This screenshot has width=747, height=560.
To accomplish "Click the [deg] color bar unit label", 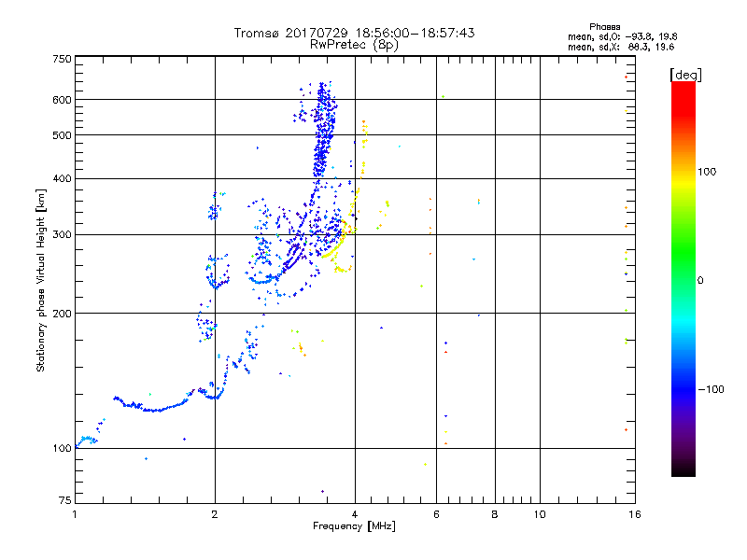I will [685, 75].
